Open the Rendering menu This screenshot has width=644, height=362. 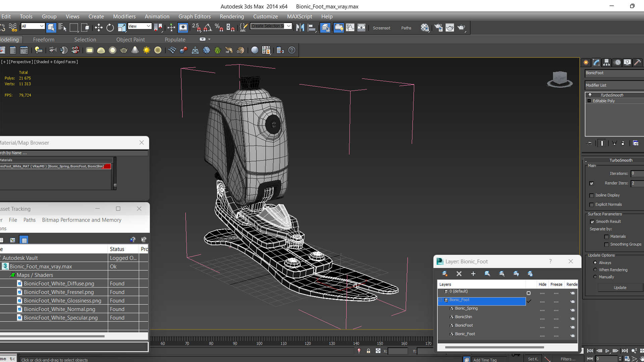[x=232, y=16]
